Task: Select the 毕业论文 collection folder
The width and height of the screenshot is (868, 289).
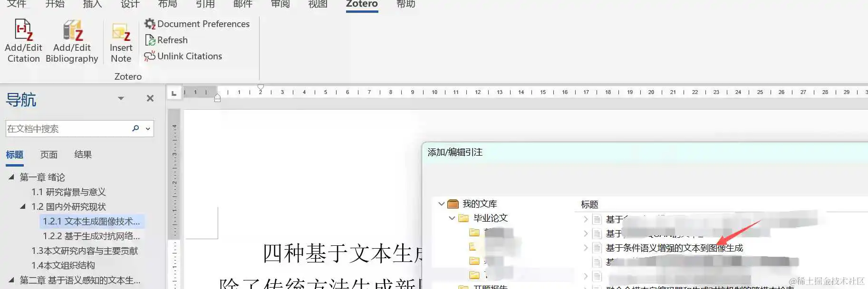Action: 491,218
